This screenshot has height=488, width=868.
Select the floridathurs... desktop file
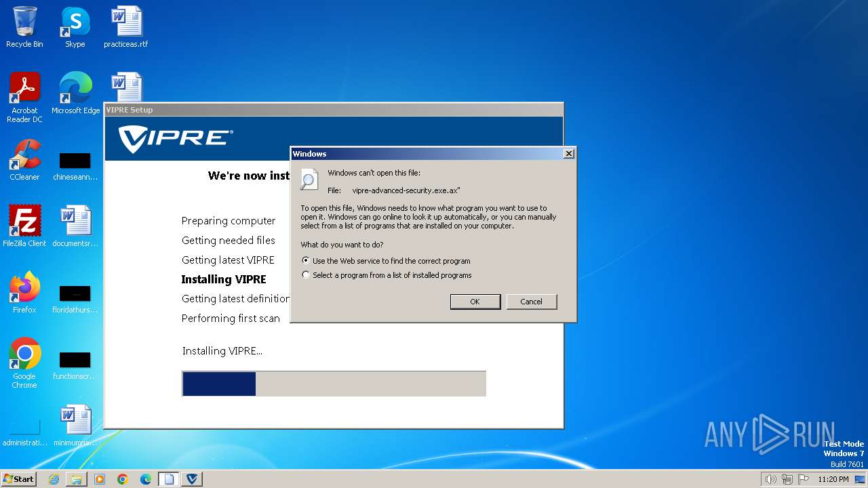pos(75,298)
